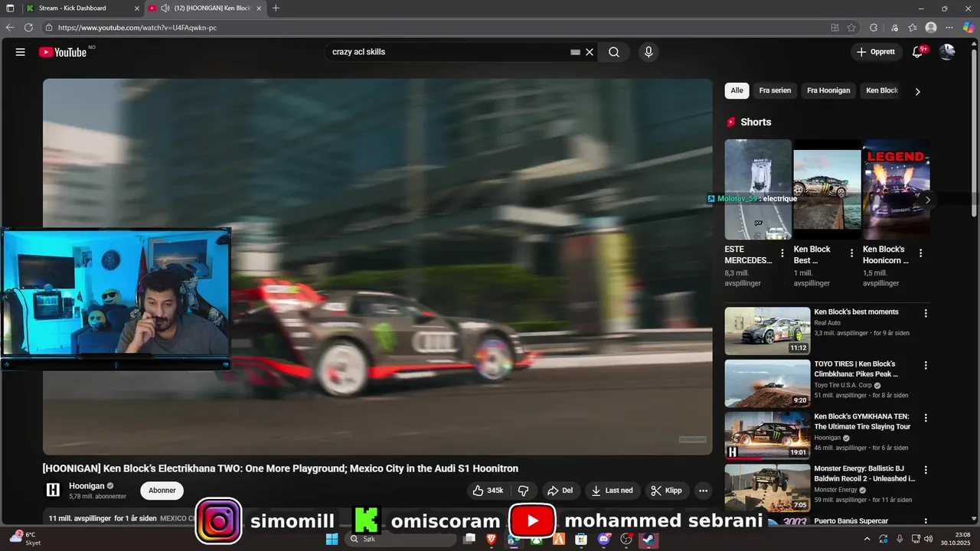Open the 'Ken Block Best' short thumbnail
The width and height of the screenshot is (980, 551).
click(x=827, y=189)
